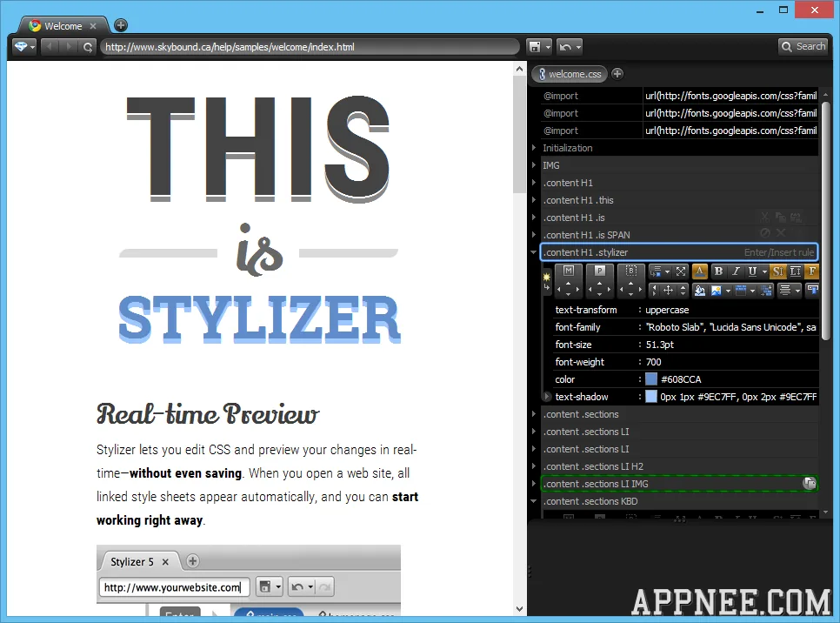Click the Margin editor M icon

[569, 271]
